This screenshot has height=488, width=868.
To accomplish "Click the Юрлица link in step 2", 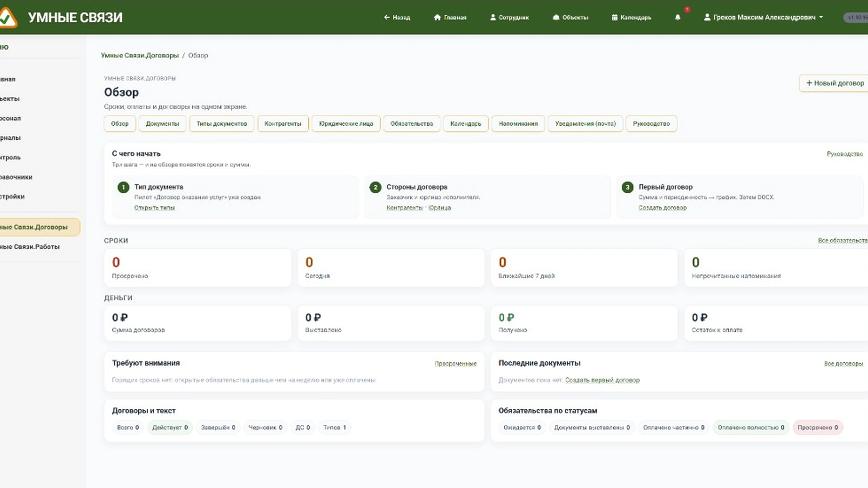I will (439, 208).
